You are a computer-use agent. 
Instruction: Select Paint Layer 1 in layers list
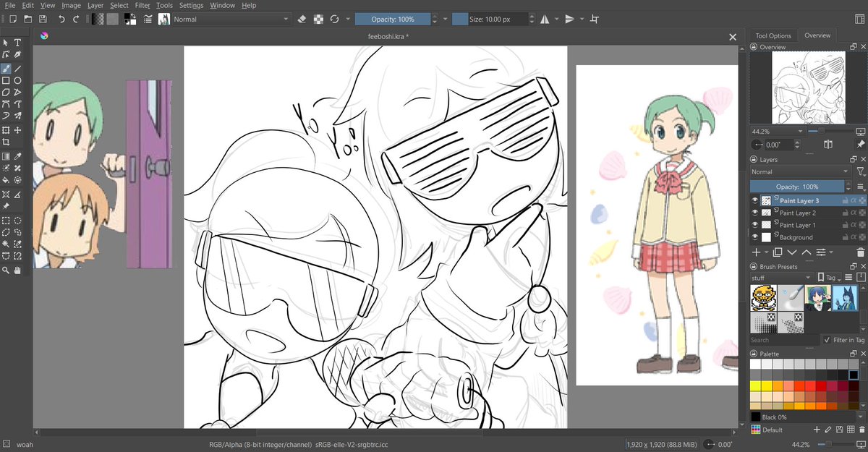(797, 225)
